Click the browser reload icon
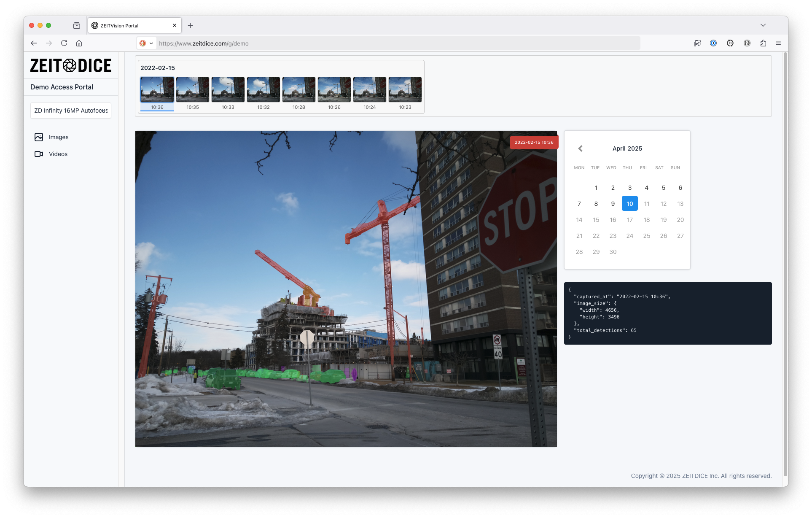 (x=64, y=43)
